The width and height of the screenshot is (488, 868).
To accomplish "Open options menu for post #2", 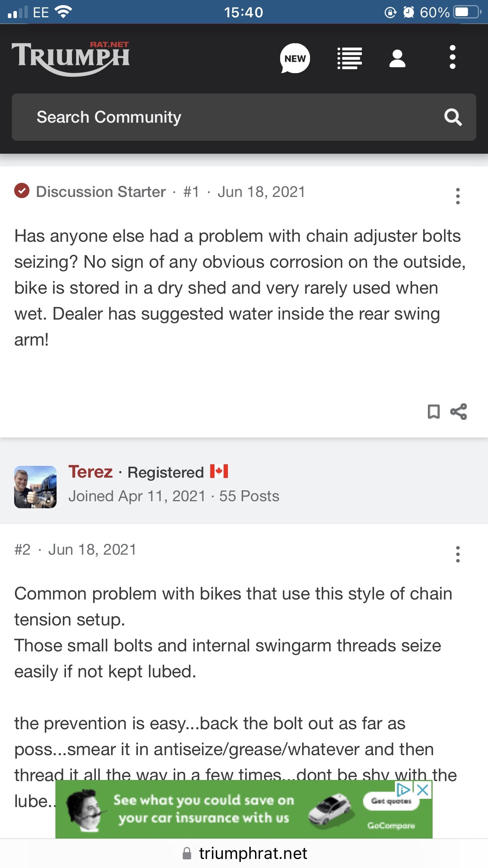I will click(458, 554).
